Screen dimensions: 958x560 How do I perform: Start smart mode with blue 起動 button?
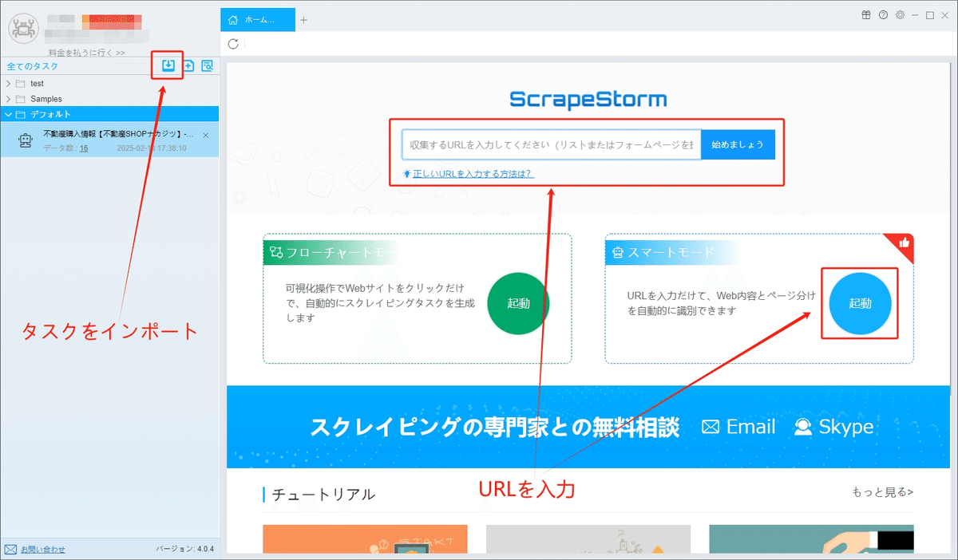(861, 304)
